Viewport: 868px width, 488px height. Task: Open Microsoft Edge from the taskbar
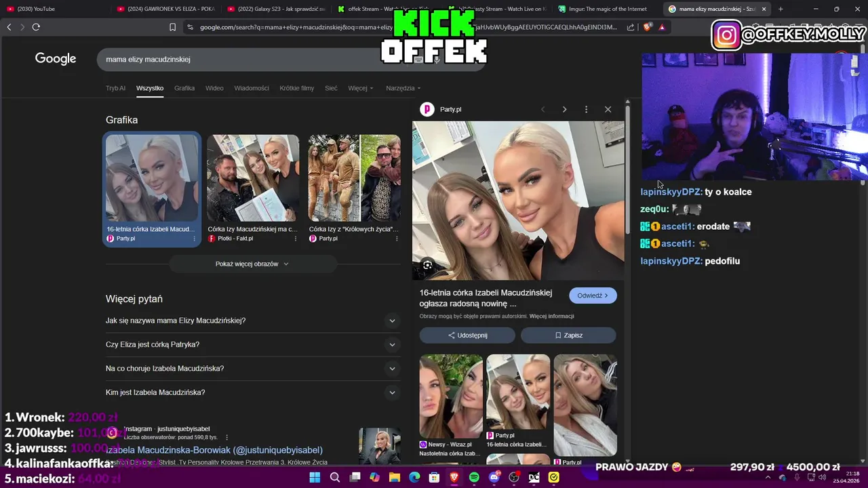tap(414, 477)
